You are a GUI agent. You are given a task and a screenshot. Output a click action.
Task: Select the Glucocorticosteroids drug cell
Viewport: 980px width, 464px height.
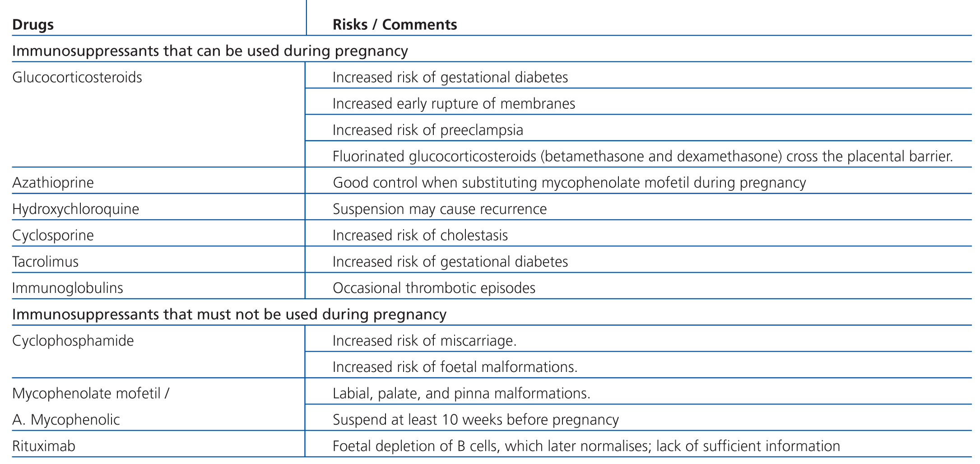(x=77, y=77)
